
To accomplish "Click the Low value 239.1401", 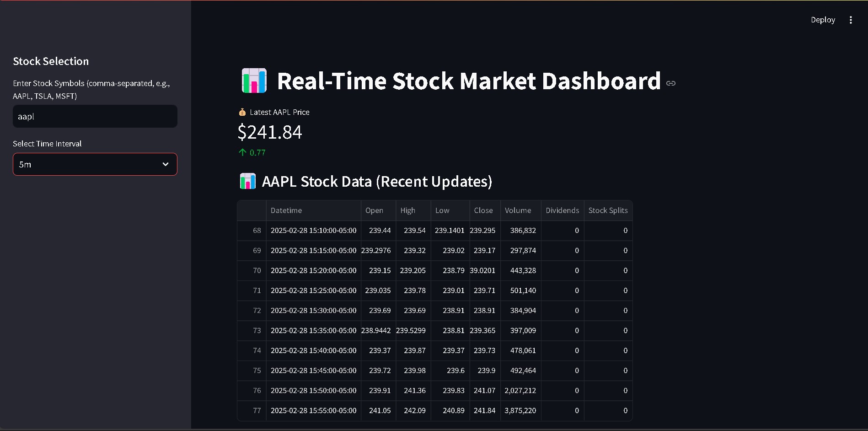I will [x=450, y=231].
